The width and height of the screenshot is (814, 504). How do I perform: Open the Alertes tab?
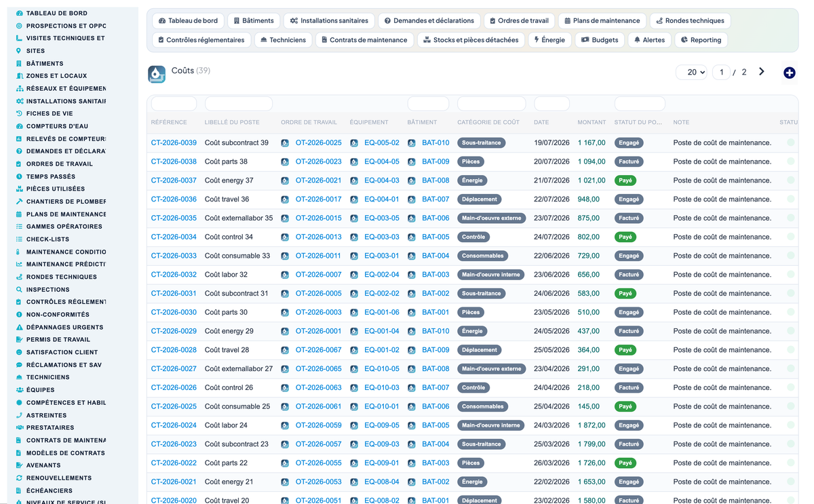point(650,40)
